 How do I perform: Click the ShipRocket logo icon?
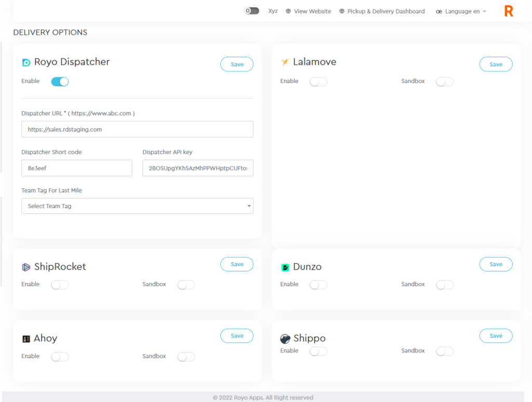click(26, 267)
